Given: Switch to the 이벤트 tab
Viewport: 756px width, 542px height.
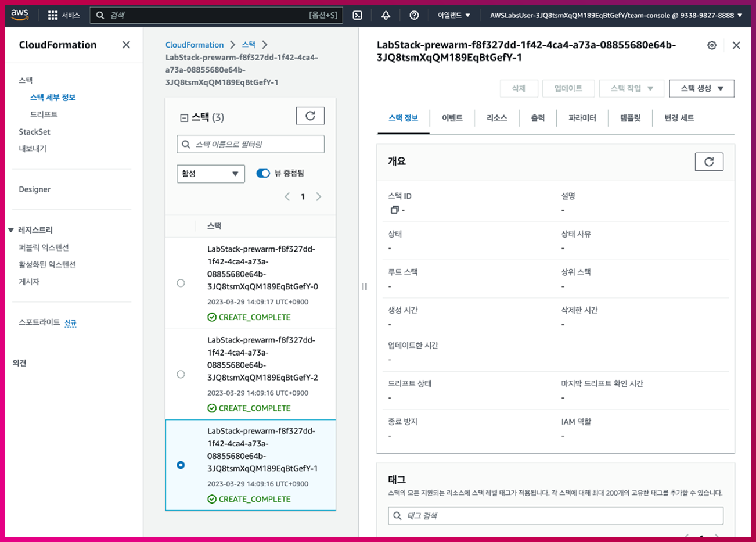Looking at the screenshot, I should [x=452, y=118].
